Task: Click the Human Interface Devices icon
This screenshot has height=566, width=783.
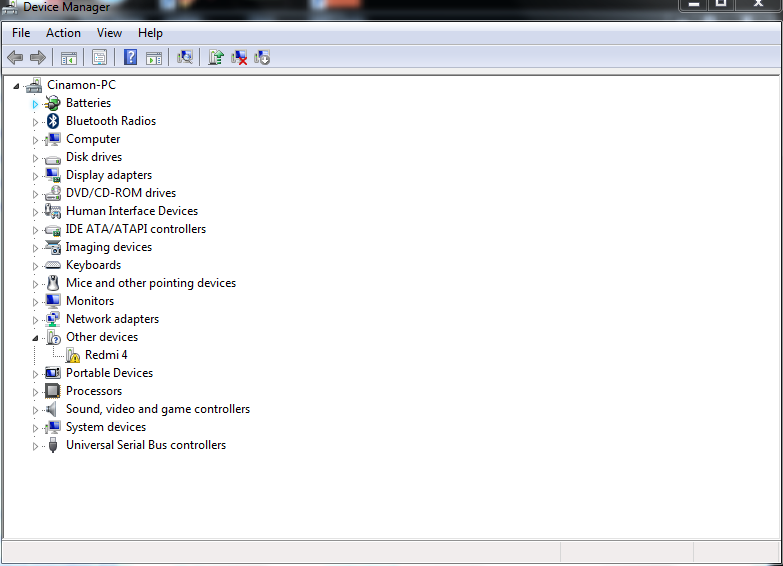Action: tap(52, 211)
